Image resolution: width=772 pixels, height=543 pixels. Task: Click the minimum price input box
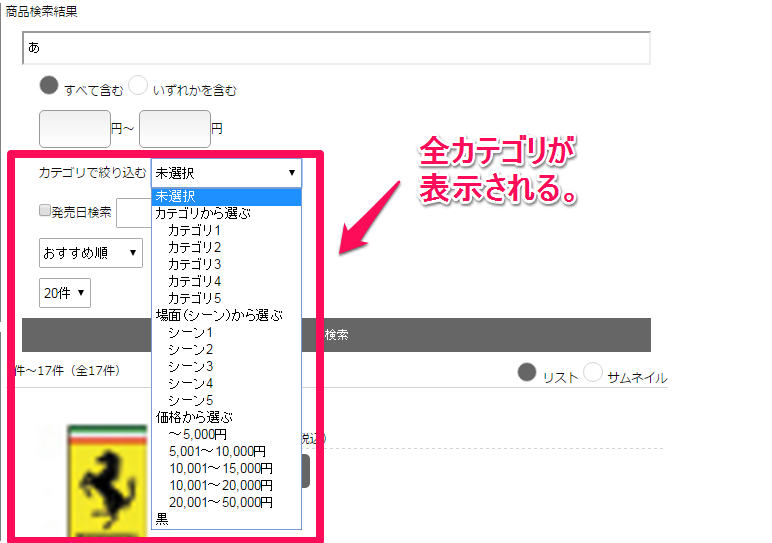(x=74, y=129)
